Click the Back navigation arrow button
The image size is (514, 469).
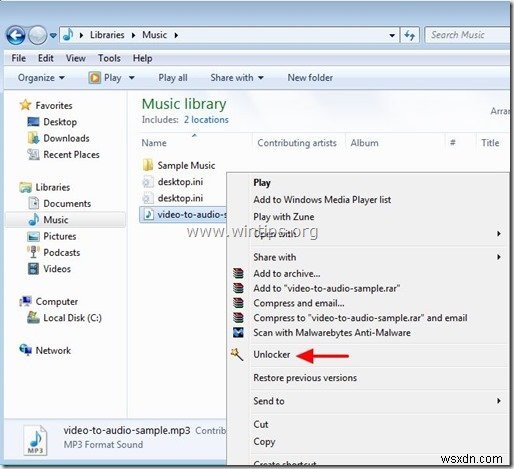[x=15, y=35]
